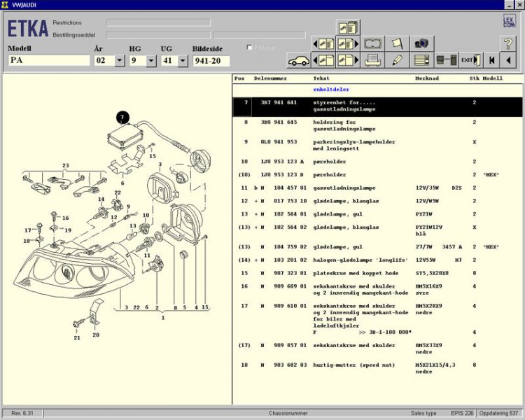Click the Bildeside field showing 941-20
Image resolution: width=525 pixels, height=420 pixels.
click(x=211, y=61)
